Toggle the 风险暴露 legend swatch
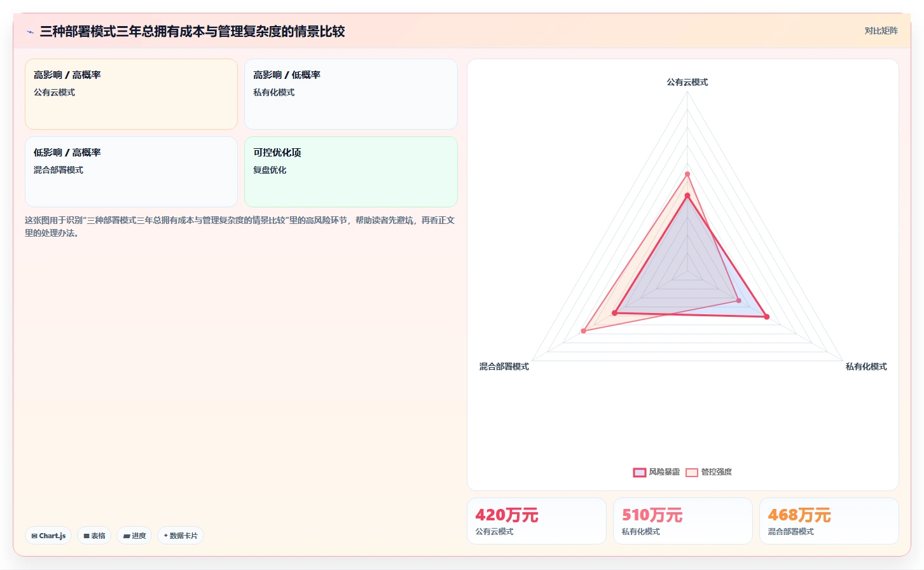This screenshot has width=924, height=570. pos(640,472)
